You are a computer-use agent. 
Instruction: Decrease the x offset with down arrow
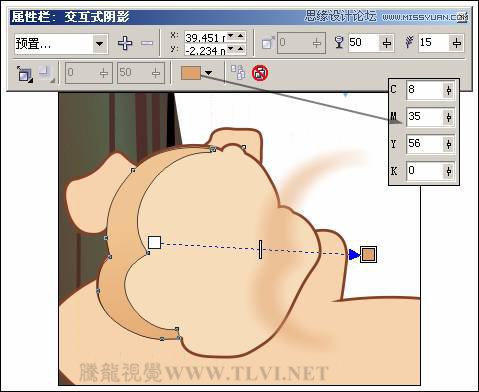click(231, 36)
